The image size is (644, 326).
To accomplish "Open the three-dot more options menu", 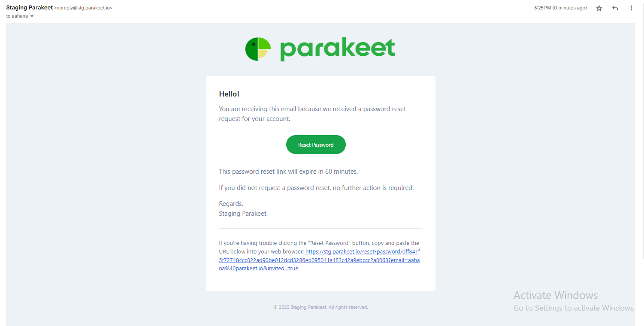I will (631, 8).
